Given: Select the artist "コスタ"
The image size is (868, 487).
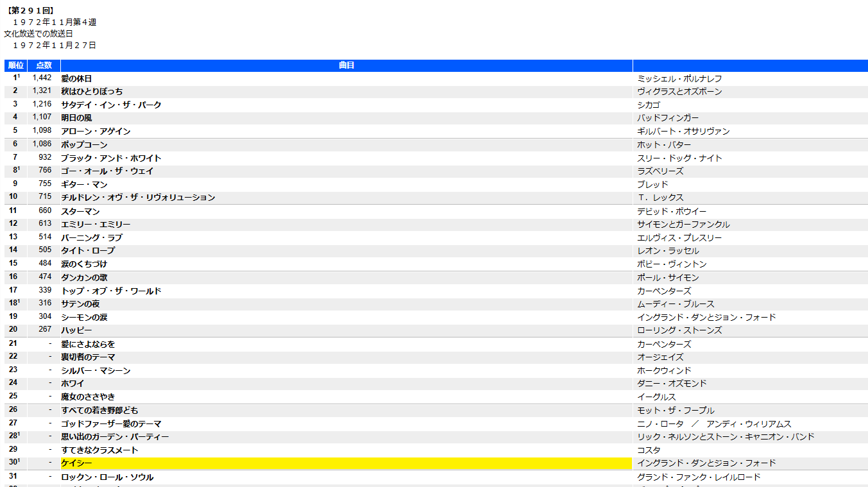Looking at the screenshot, I should tap(649, 450).
